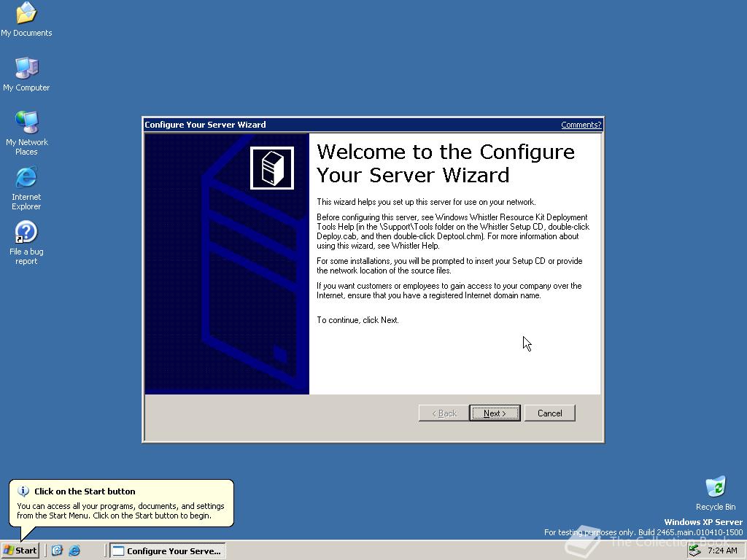747x560 pixels.
Task: Click the 'This wizard helps you set up' sentence
Action: pyautogui.click(x=426, y=202)
